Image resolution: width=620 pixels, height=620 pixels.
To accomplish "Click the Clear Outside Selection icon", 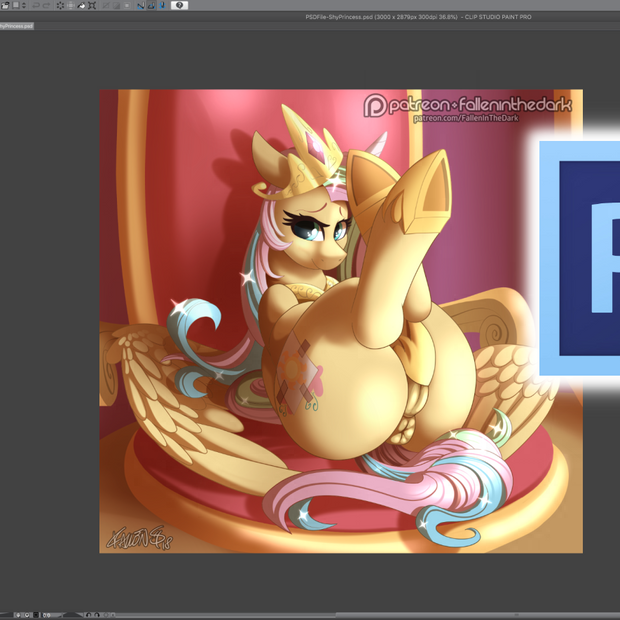I will 71,5.
